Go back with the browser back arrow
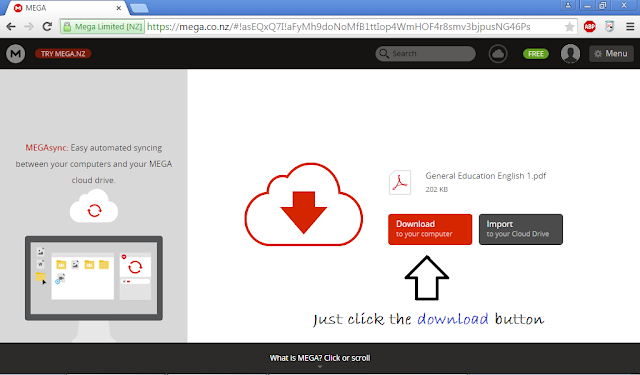Screen dimensions: 640x375 click(11, 27)
